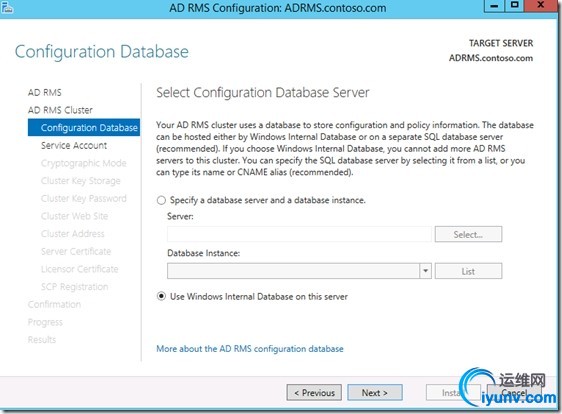
Task: Open 'More about the AD RMS configuration database' link
Action: [250, 349]
